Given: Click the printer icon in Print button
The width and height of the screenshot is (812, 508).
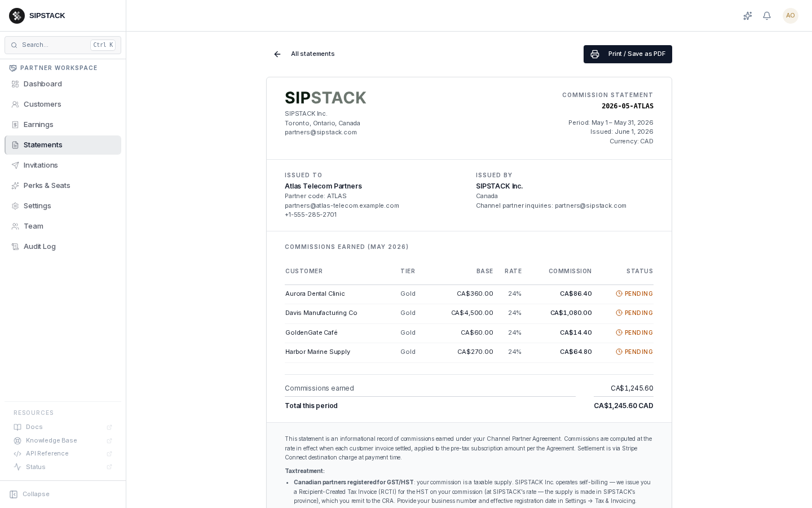Looking at the screenshot, I should (x=595, y=54).
